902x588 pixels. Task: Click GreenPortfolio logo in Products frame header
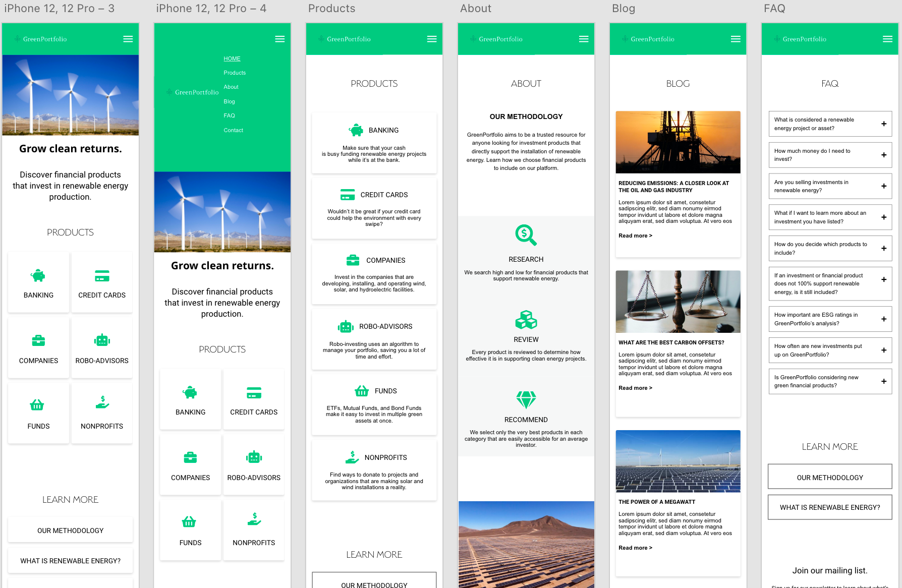point(344,39)
